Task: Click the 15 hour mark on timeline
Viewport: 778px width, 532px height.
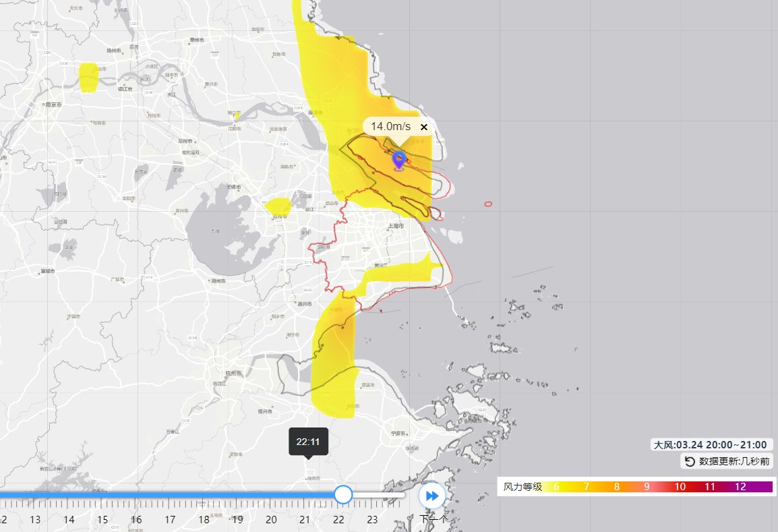Action: point(102,520)
